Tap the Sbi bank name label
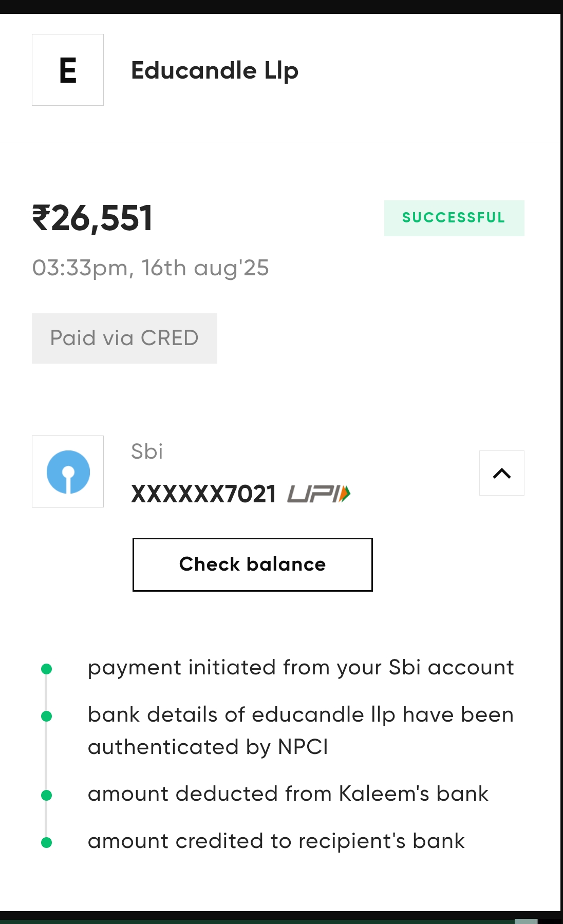The height and width of the screenshot is (924, 563). click(147, 451)
